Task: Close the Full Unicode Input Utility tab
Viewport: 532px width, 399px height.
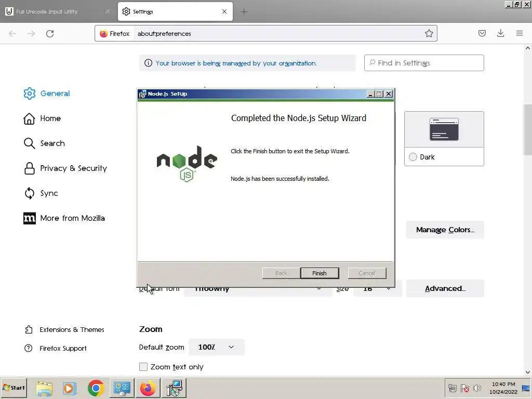Action: coord(107,11)
